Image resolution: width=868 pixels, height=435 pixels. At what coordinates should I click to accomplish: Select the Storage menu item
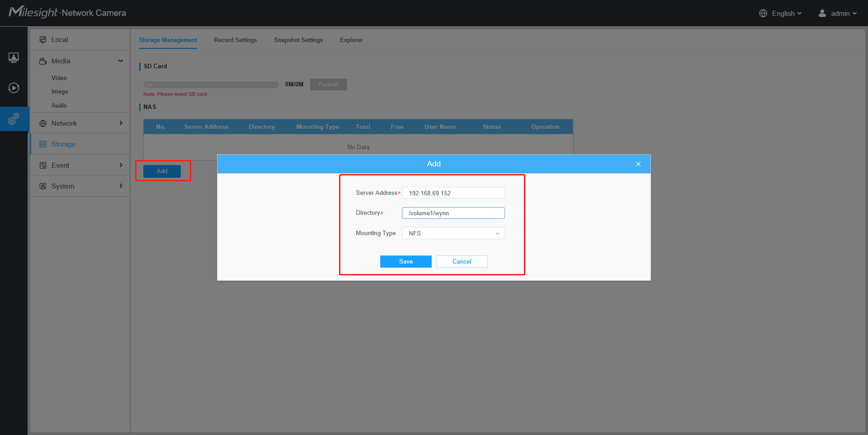(x=80, y=144)
